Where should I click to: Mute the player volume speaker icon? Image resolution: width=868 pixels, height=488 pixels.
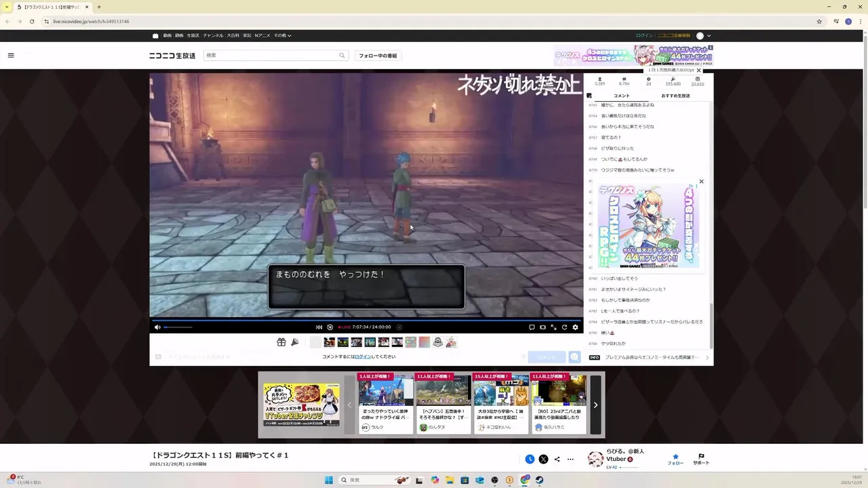pyautogui.click(x=157, y=327)
